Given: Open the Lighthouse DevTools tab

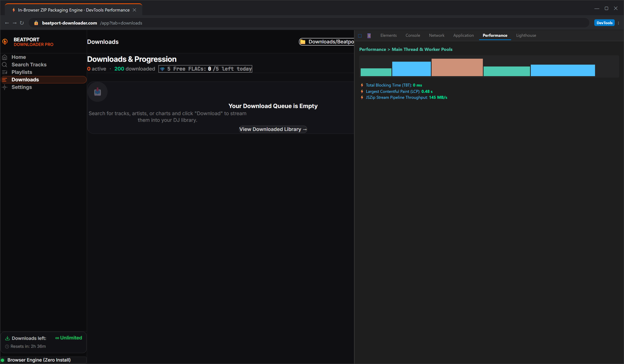Looking at the screenshot, I should coord(526,35).
